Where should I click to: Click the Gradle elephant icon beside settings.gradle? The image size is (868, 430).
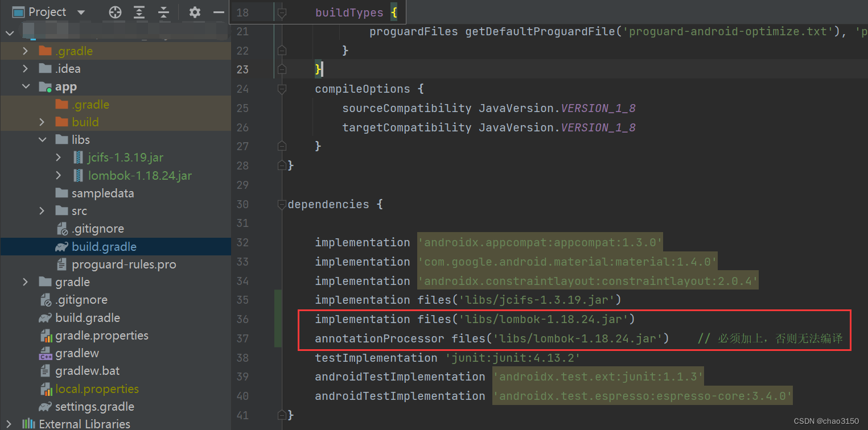(x=45, y=406)
